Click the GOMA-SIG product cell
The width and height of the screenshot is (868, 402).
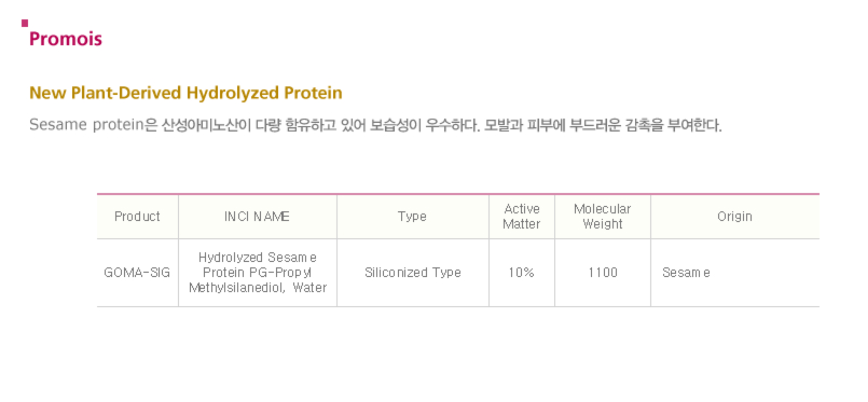point(137,272)
